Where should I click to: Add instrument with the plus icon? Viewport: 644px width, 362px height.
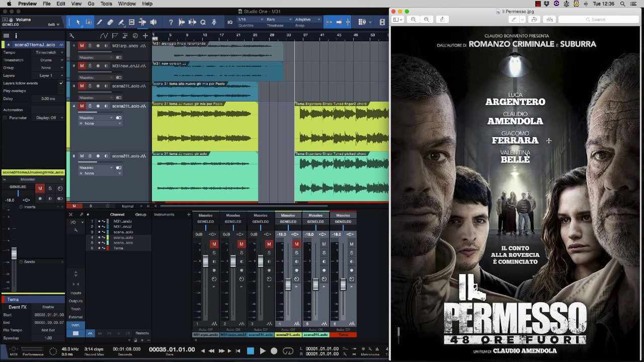189,215
